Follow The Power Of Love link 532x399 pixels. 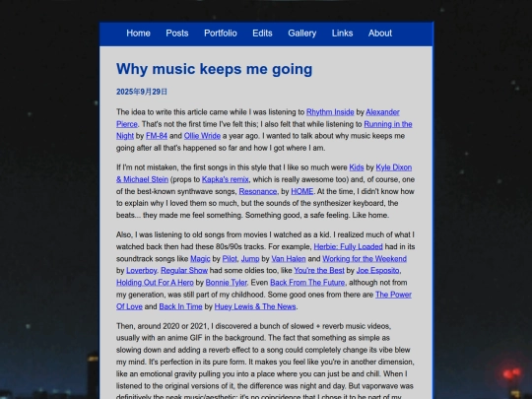click(x=393, y=295)
